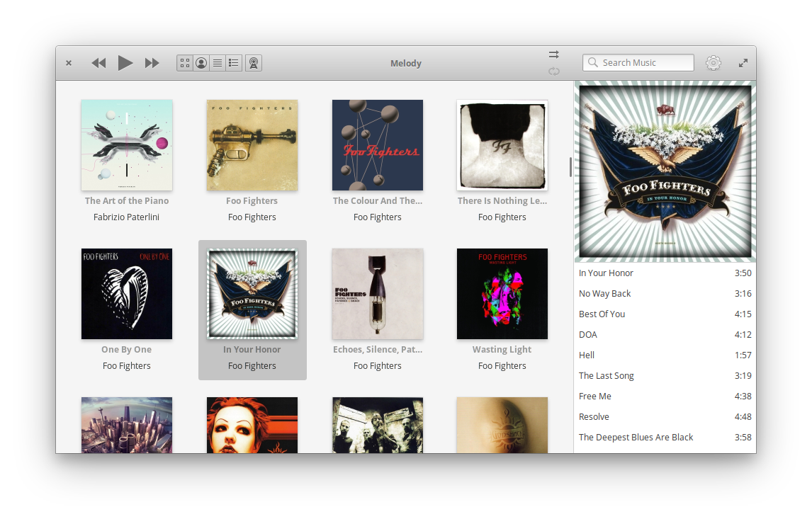The image size is (812, 519).
Task: Select the One By One album cover
Action: [x=127, y=294]
